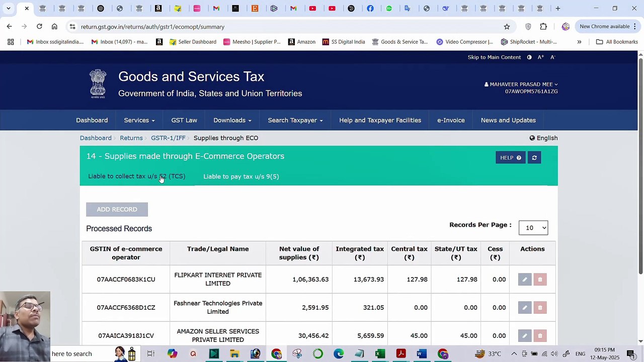Viewport: 644px width, 362px height.
Task: Open Copilot from the taskbar
Action: (x=172, y=354)
